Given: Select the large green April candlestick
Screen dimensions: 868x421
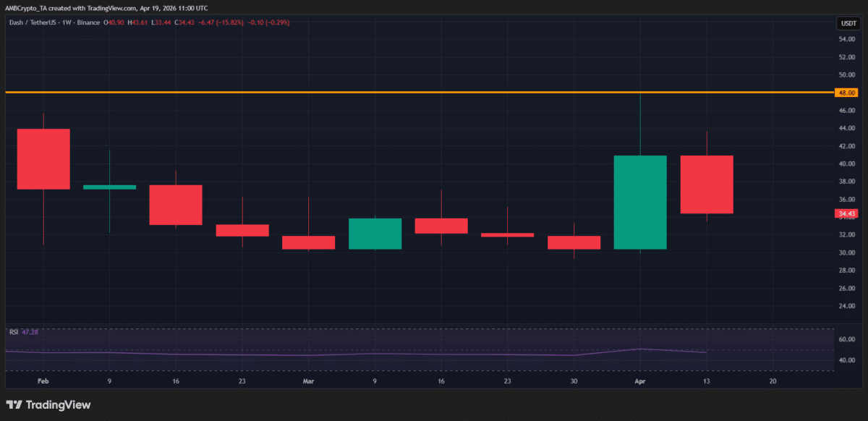Looking at the screenshot, I should pos(639,201).
